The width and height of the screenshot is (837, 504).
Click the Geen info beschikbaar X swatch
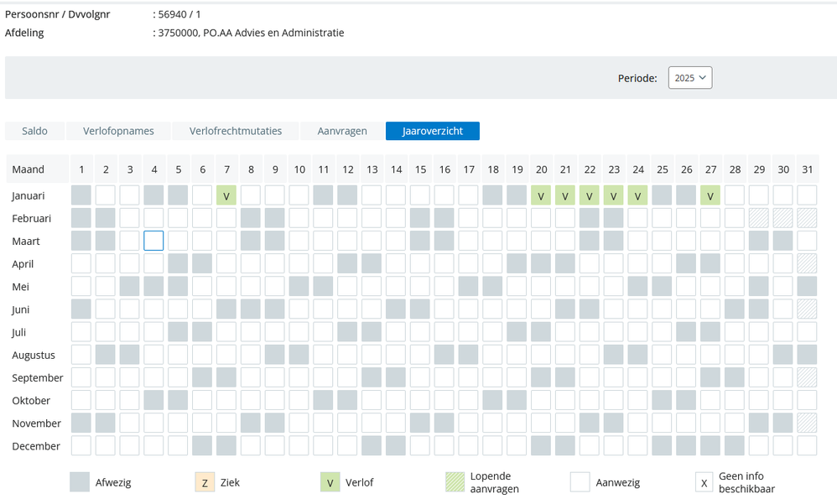pyautogui.click(x=704, y=482)
